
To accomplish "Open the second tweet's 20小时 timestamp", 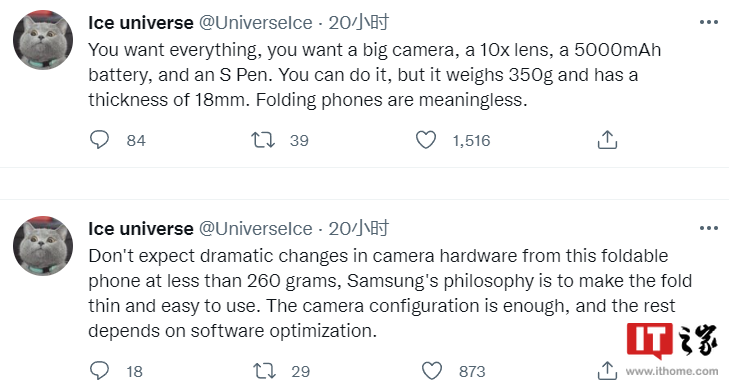I will tap(358, 228).
